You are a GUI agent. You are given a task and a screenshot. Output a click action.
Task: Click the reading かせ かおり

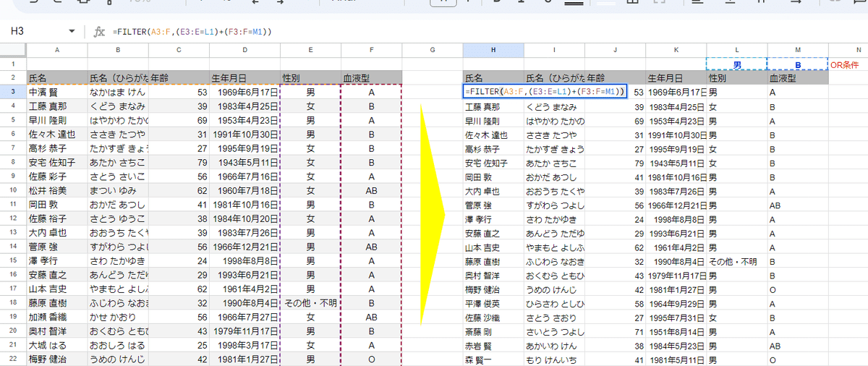112,317
